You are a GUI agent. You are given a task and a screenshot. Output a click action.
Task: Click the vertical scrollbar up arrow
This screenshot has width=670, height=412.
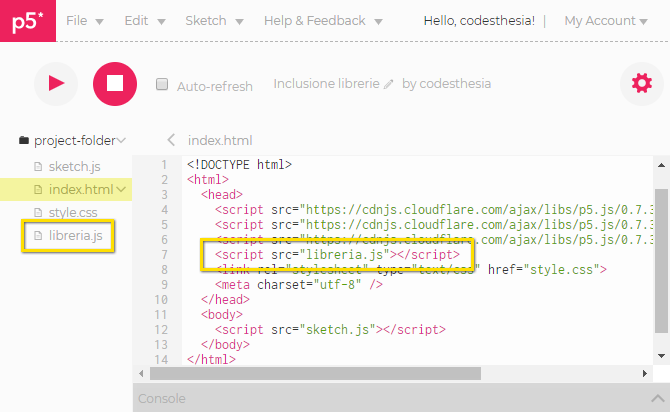pos(661,165)
